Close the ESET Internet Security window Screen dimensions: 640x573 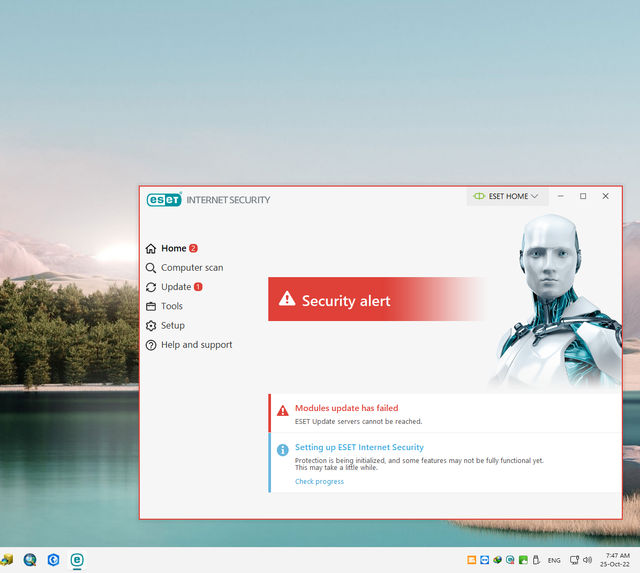pos(605,196)
